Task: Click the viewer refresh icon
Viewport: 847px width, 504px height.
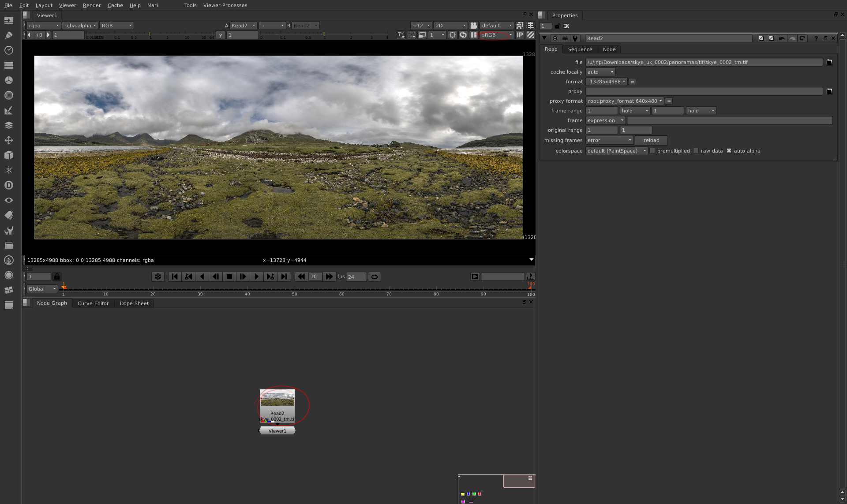Action: [463, 35]
